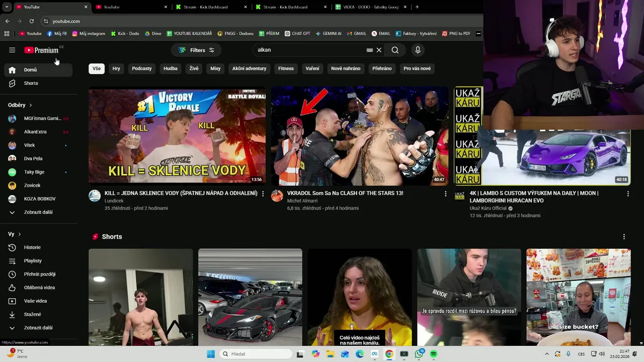Open Spotify from the taskbar

[434, 354]
